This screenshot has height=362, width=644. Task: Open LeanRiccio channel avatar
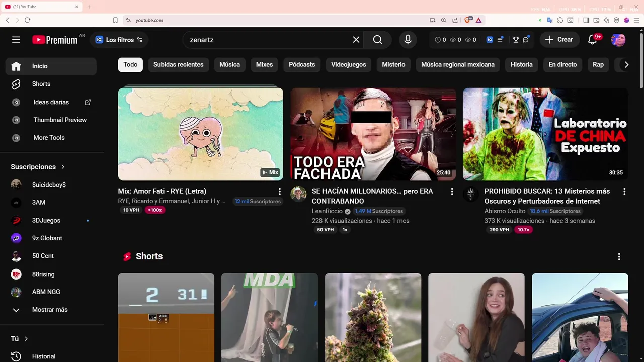click(x=298, y=194)
